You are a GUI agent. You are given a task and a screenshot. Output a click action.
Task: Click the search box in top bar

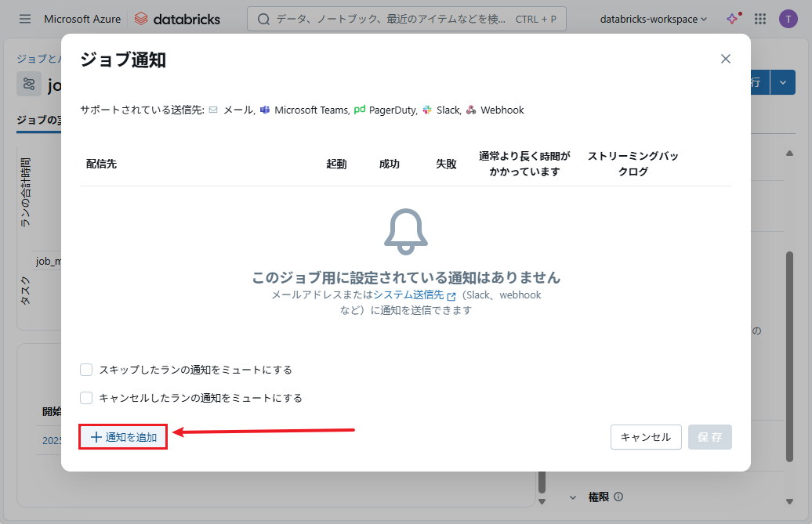click(x=406, y=19)
